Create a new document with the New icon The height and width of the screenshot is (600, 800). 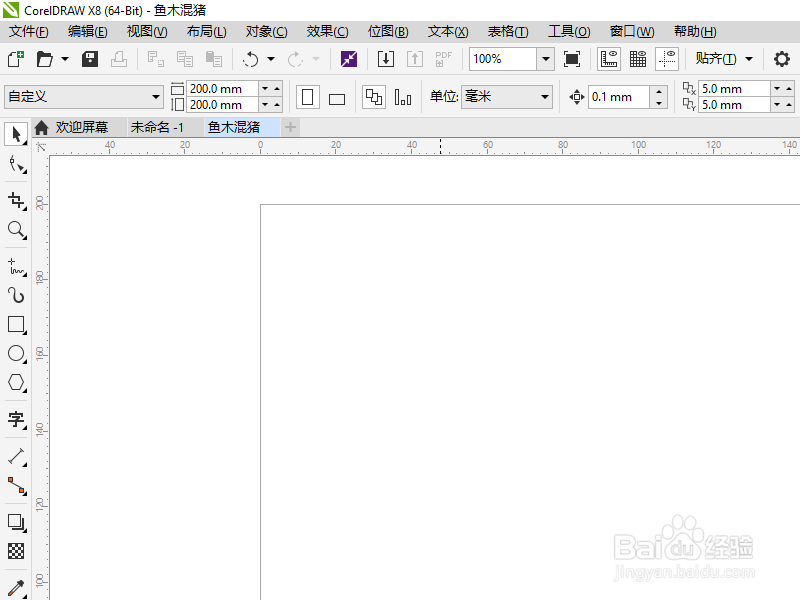(16, 59)
